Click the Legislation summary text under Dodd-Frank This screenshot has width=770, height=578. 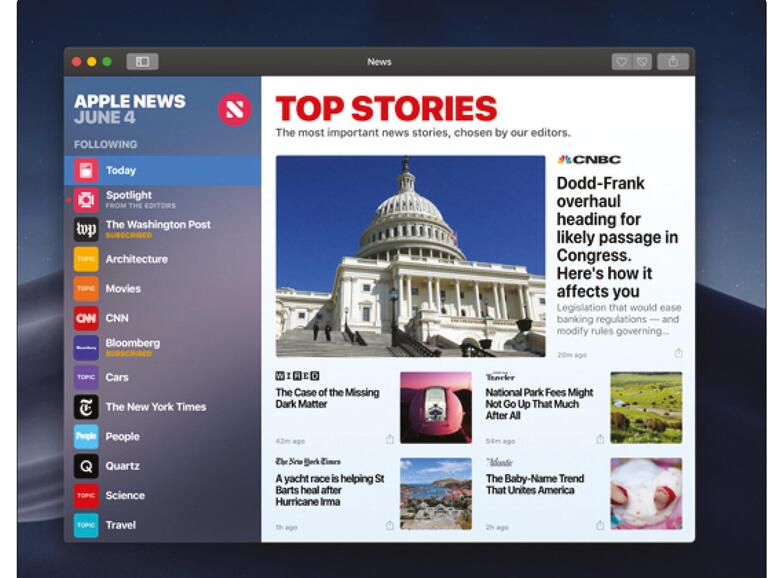pyautogui.click(x=619, y=319)
